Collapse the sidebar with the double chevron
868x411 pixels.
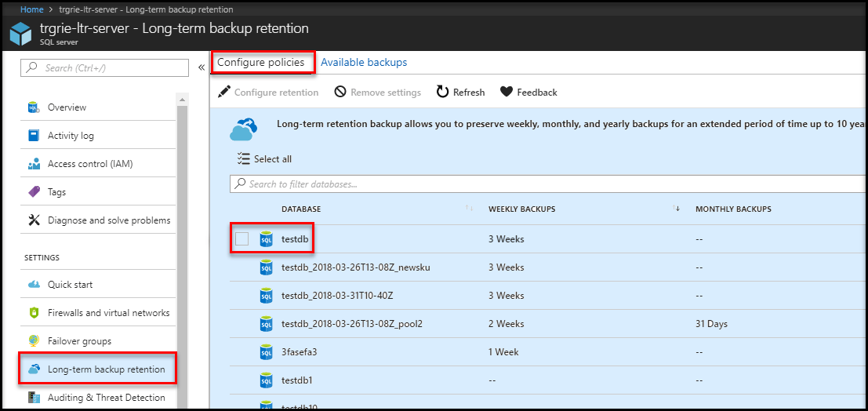(202, 67)
